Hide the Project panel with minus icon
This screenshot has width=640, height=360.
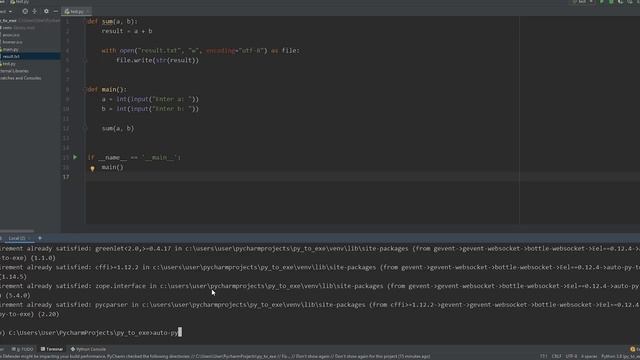56,11
